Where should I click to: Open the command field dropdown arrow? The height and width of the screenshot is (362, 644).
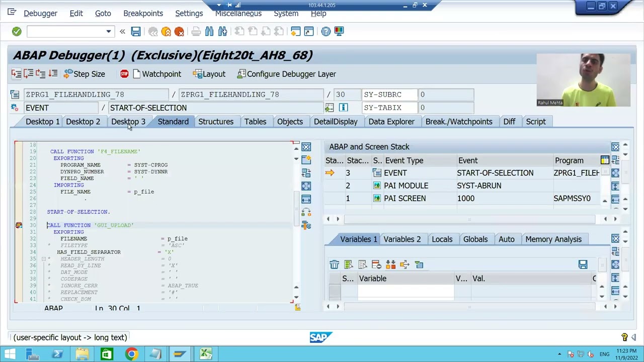click(108, 32)
